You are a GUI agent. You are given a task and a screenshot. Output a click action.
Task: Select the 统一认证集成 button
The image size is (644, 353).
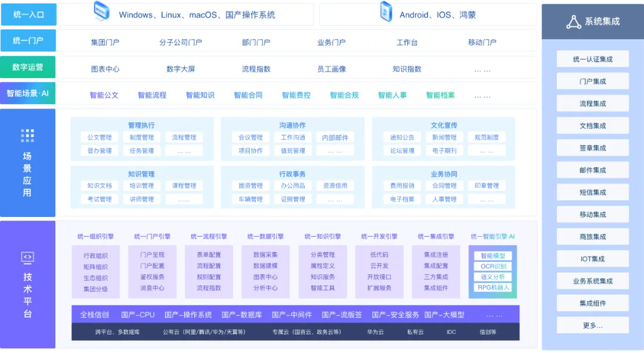(592, 59)
